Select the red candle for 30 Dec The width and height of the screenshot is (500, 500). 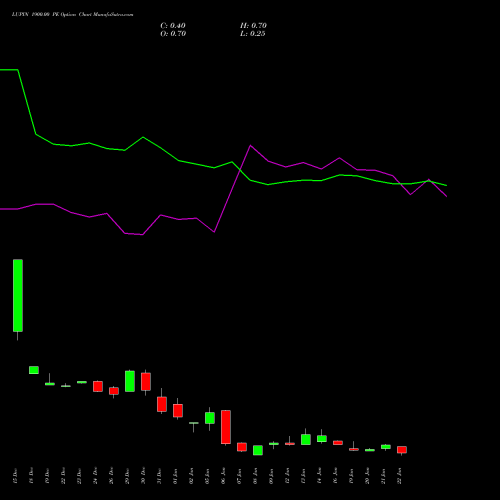(x=146, y=382)
